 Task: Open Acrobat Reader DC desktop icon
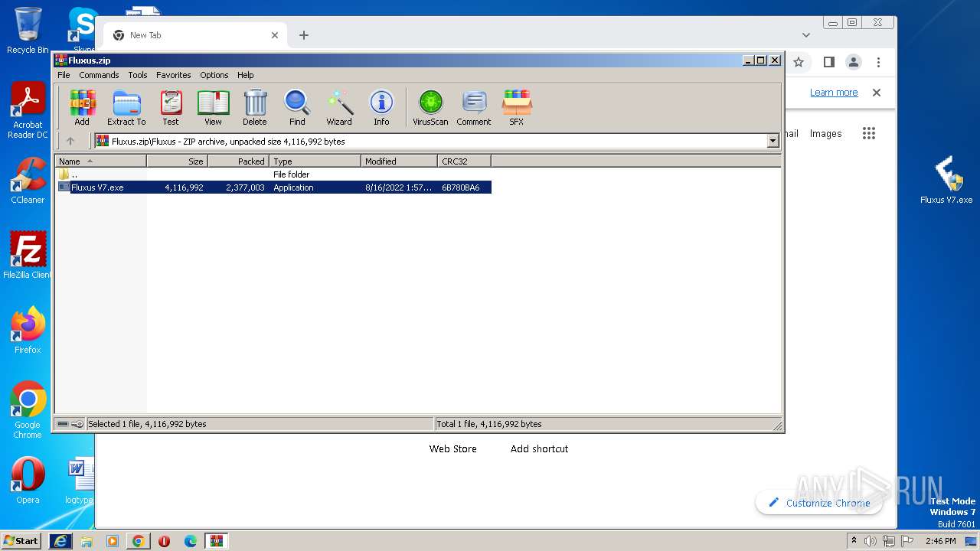(x=28, y=111)
